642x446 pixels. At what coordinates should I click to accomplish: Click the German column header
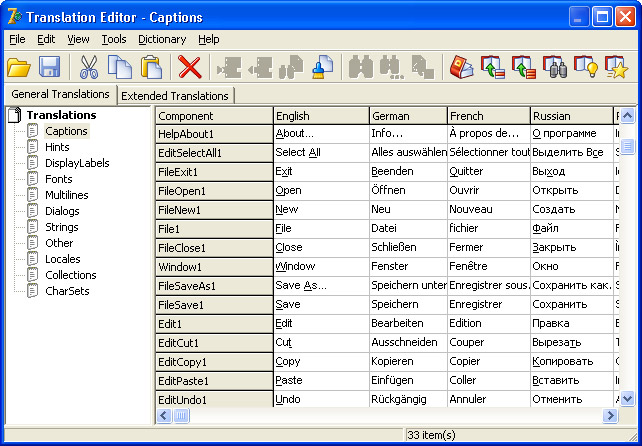click(408, 116)
